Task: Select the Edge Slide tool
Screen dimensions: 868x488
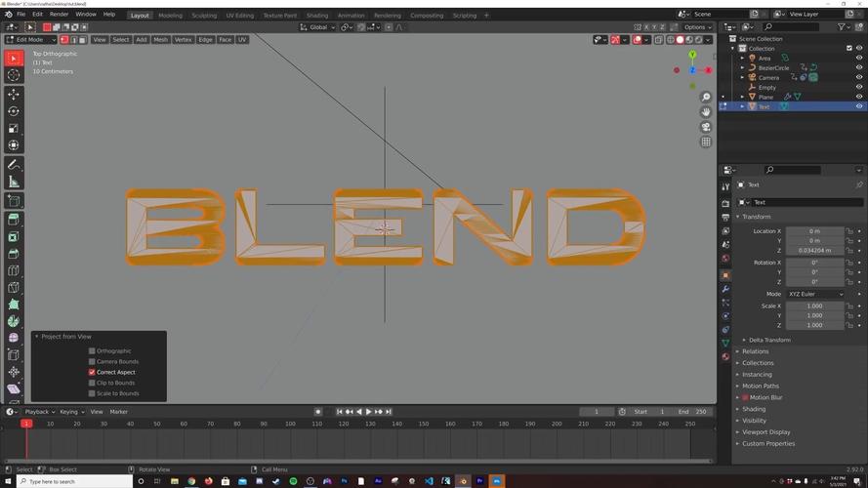Action: click(x=14, y=354)
